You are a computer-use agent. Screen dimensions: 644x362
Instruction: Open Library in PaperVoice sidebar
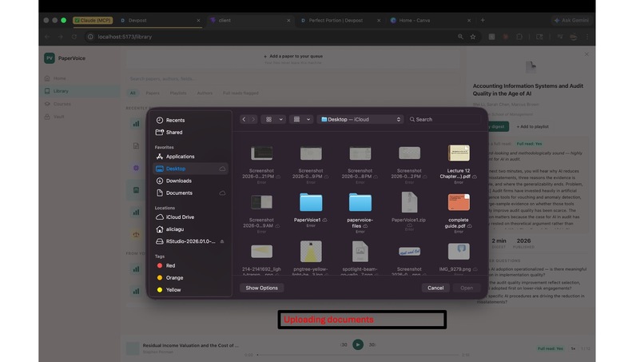tap(81, 91)
